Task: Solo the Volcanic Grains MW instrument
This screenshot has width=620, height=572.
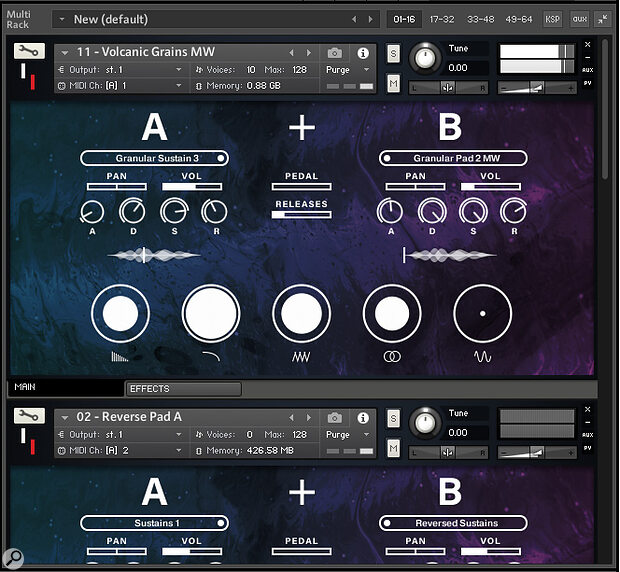Action: pos(393,53)
